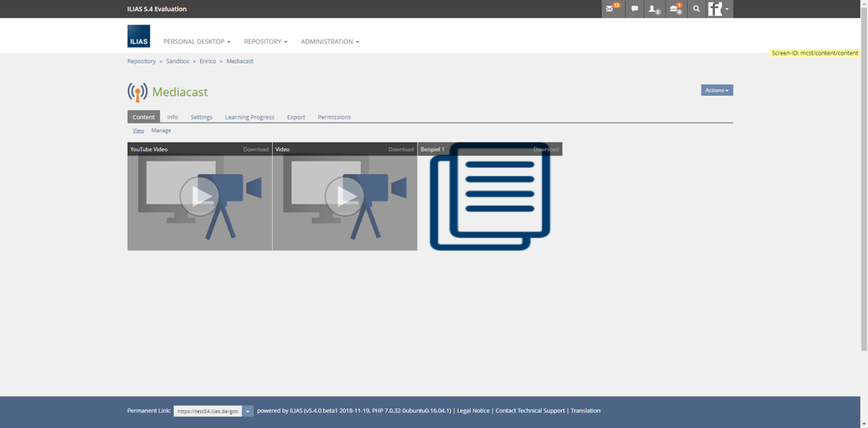The height and width of the screenshot is (428, 868).
Task: Open the mail inbox envelope icon
Action: (613, 9)
